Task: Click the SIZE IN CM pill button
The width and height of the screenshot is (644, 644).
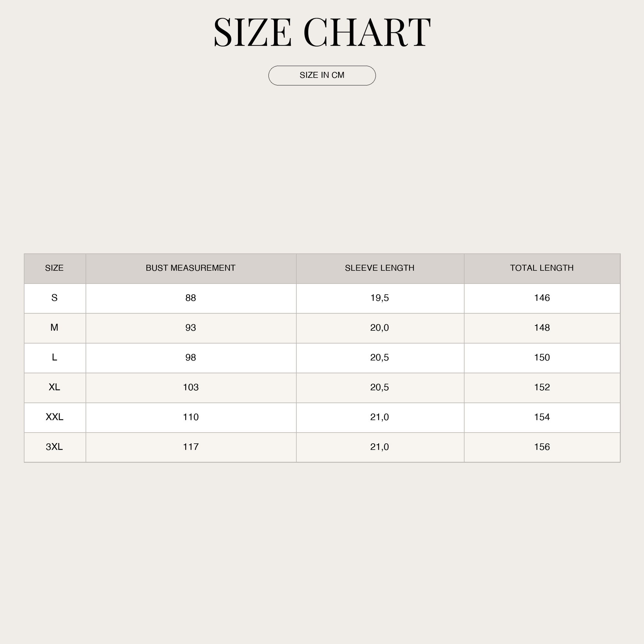Action: tap(322, 76)
